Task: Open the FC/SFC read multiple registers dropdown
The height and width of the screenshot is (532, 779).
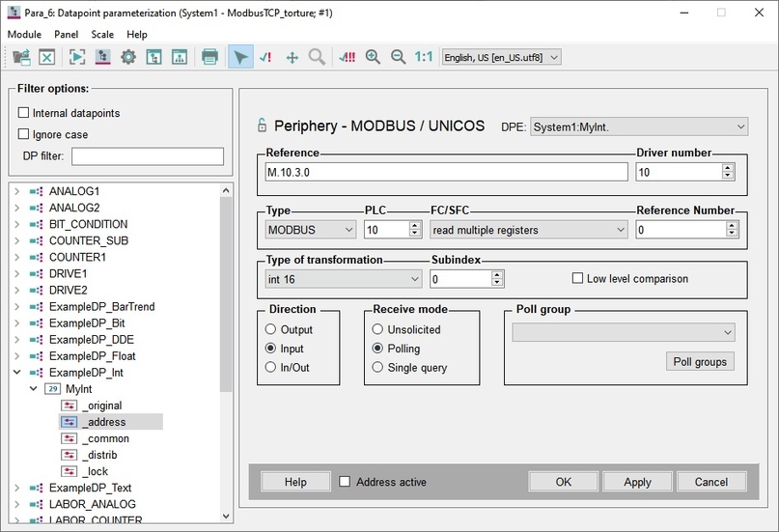Action: [x=528, y=230]
